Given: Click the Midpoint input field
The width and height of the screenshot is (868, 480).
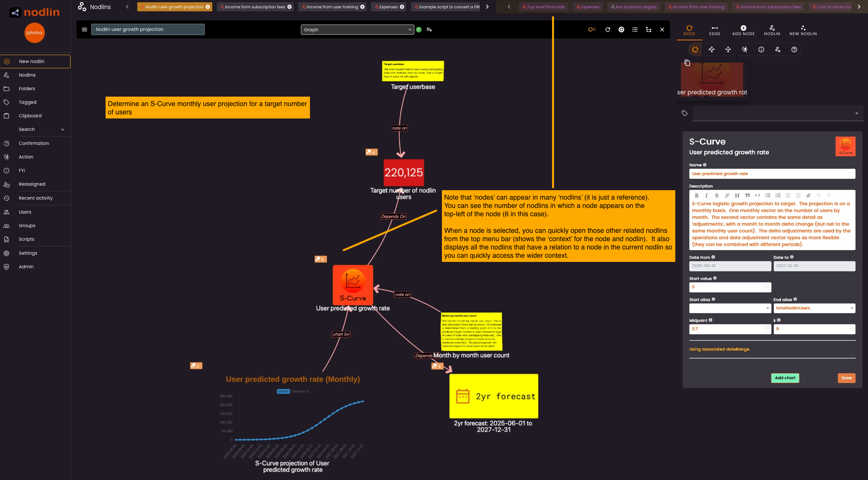Looking at the screenshot, I should point(727,329).
